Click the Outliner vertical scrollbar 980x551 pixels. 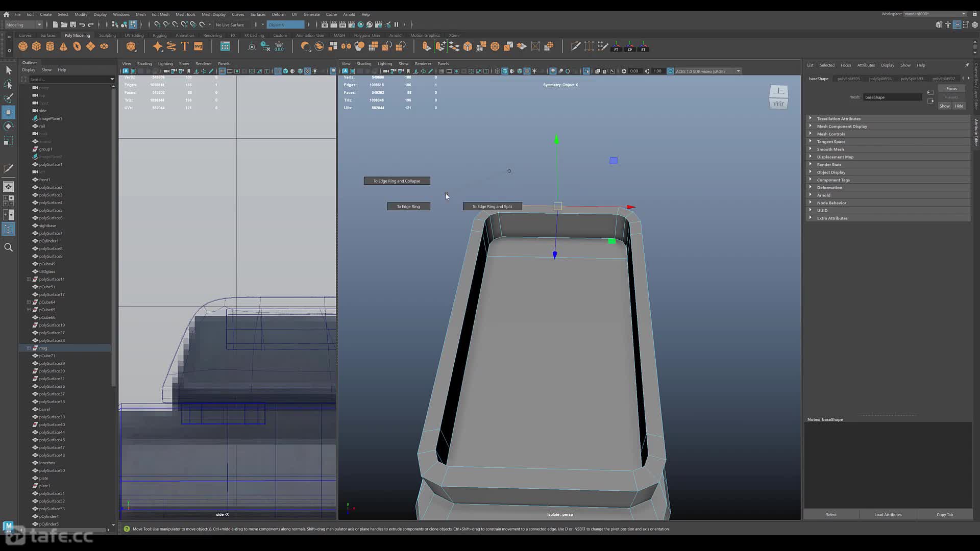point(113,237)
